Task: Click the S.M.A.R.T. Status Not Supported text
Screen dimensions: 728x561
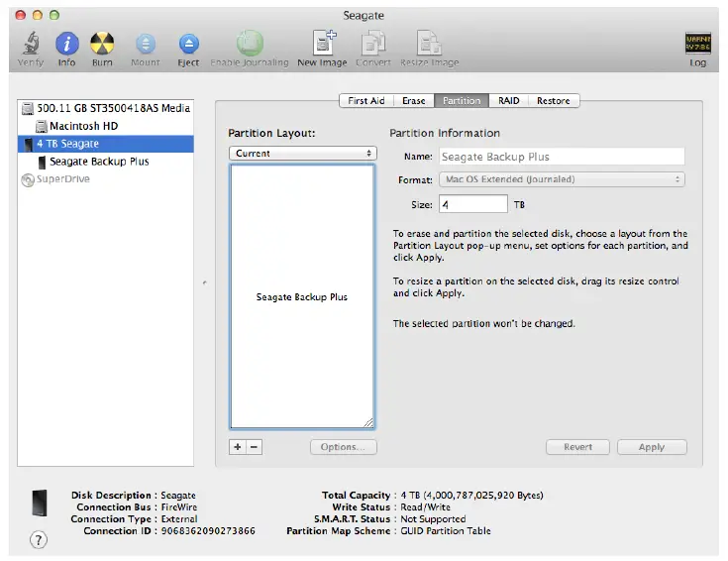Action: coord(433,518)
